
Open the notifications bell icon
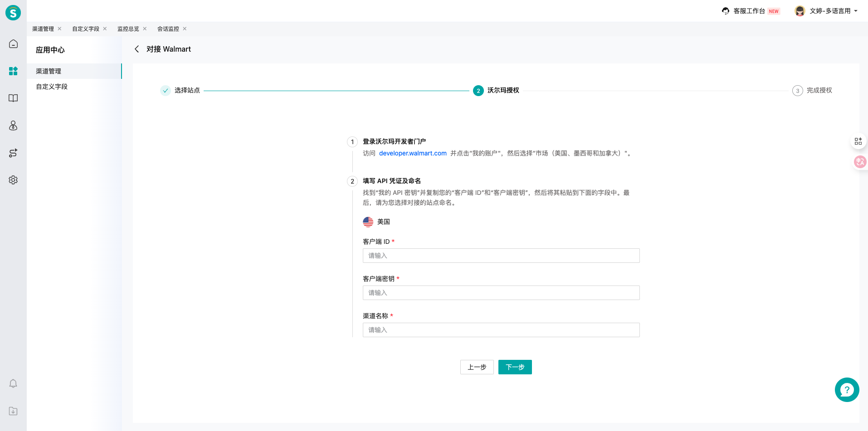tap(13, 384)
